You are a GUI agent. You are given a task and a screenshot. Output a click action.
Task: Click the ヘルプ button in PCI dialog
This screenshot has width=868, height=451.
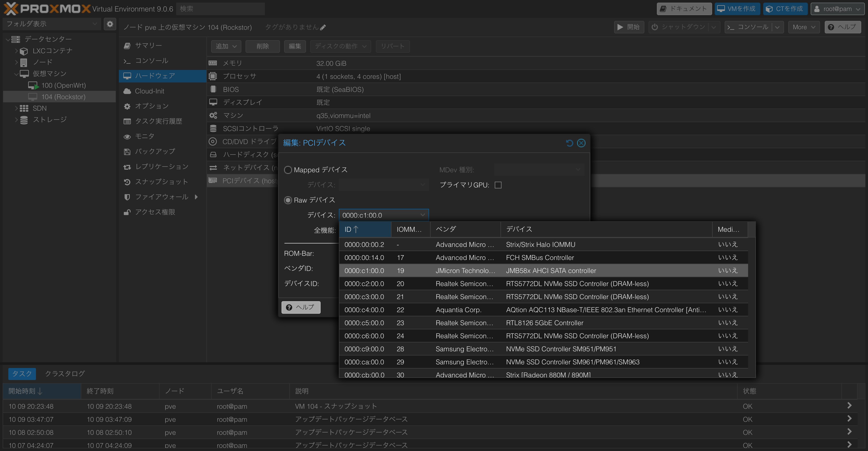click(301, 307)
